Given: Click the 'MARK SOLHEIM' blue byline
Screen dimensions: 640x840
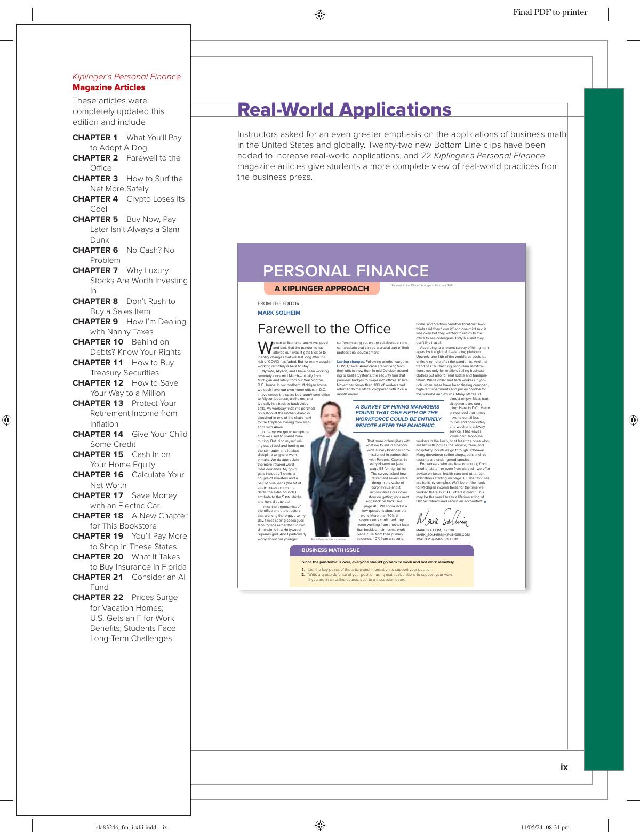Looking at the screenshot, I should point(279,313).
